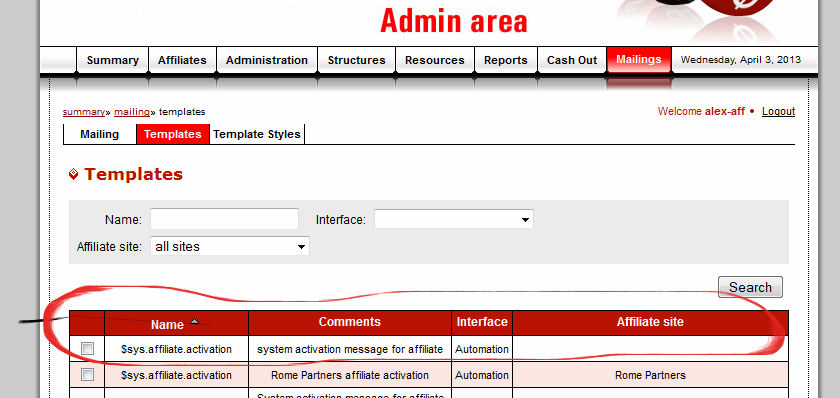Sort by the Comments column header
Viewport: 840px width, 398px height.
click(350, 322)
